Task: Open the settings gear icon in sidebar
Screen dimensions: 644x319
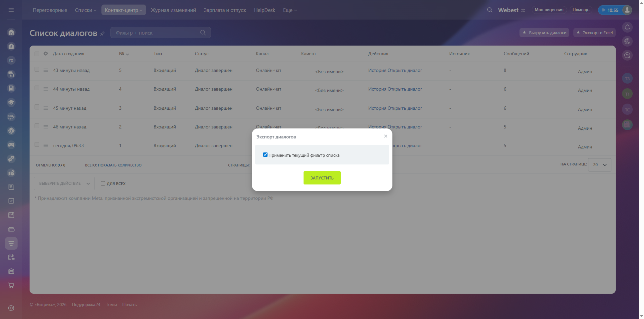Action: pos(11,308)
